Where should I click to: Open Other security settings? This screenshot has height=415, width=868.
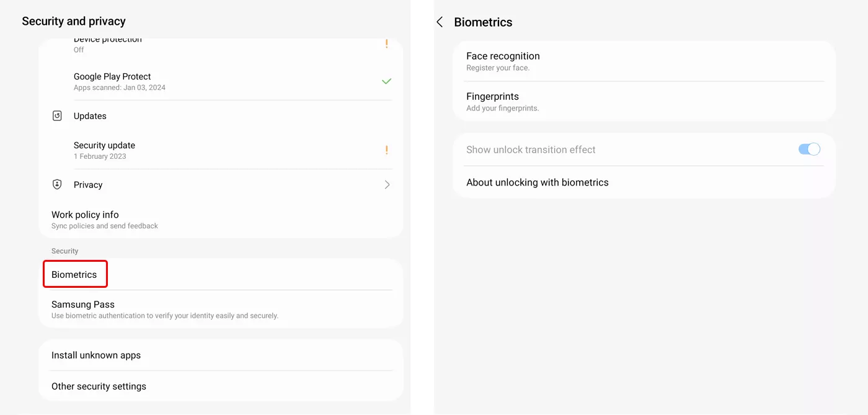click(x=99, y=386)
